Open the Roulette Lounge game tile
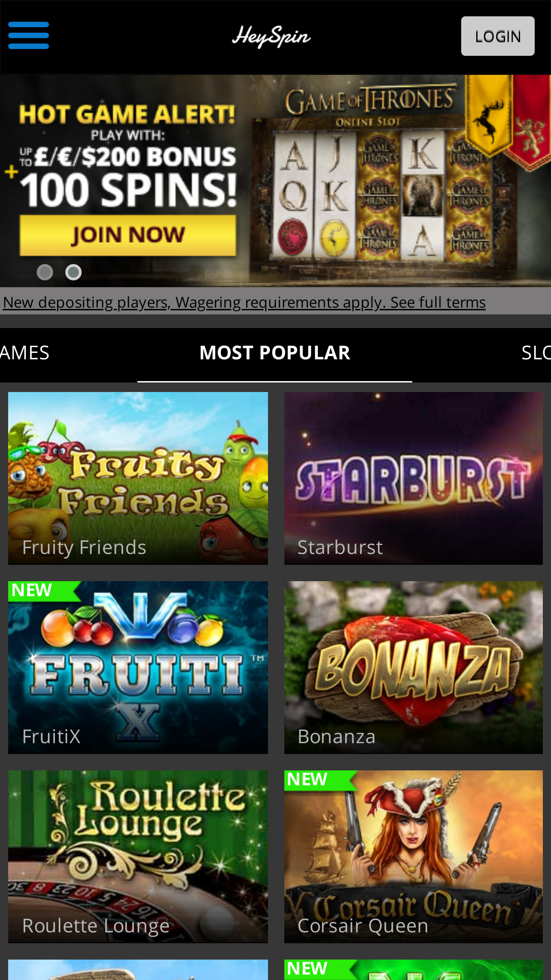The height and width of the screenshot is (980, 551). [138, 857]
